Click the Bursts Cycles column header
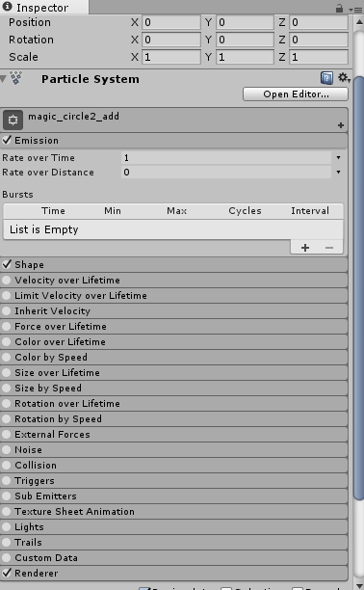The image size is (364, 590). [245, 211]
